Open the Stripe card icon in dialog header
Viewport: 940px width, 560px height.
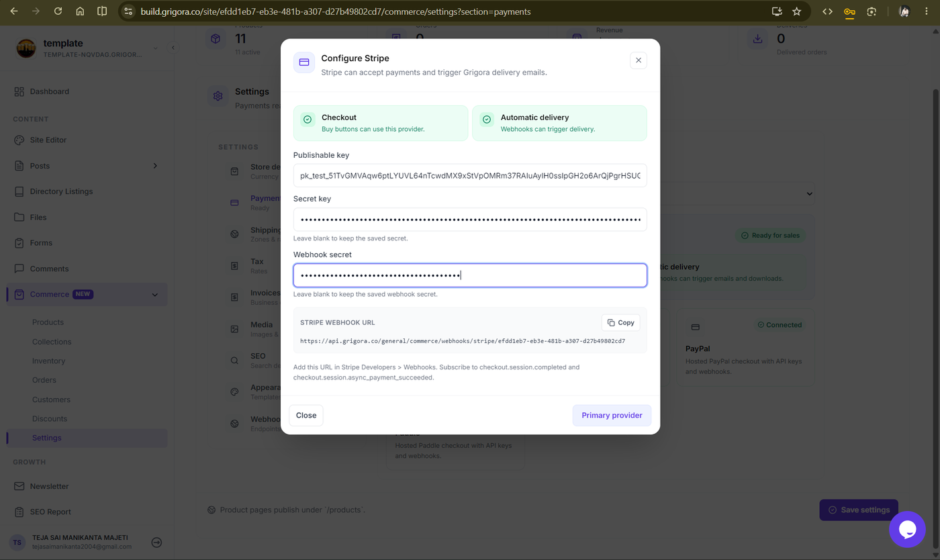coord(304,62)
